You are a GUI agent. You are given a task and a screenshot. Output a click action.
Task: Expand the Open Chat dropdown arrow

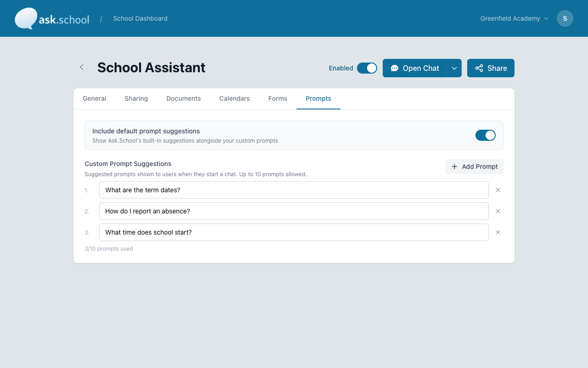click(x=454, y=68)
